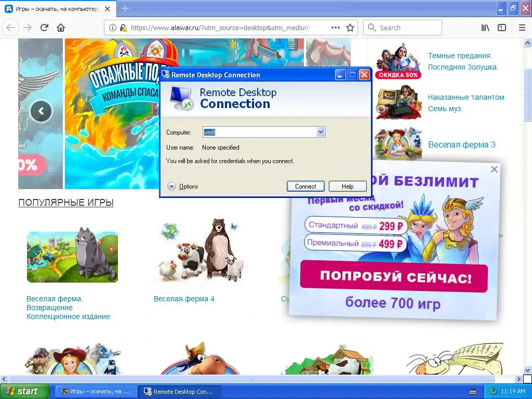Open the page actions three-dot menu
532x399 pixels.
336,28
